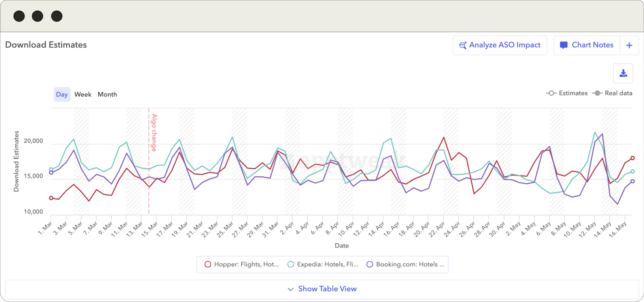Switch to the Week view

(x=83, y=94)
